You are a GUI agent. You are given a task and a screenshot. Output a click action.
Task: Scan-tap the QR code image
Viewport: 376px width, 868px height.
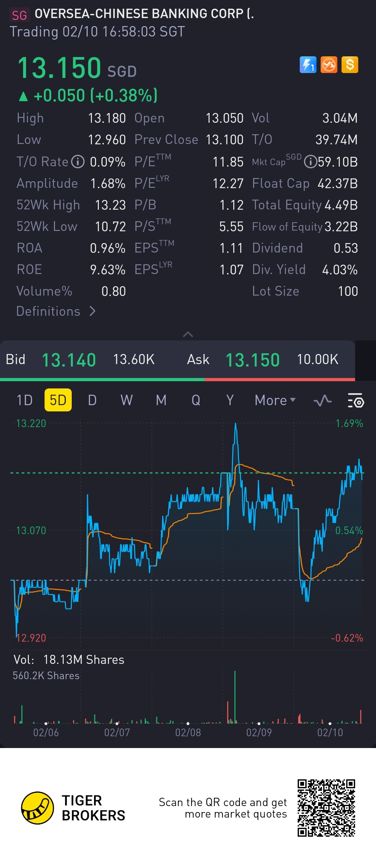click(326, 808)
